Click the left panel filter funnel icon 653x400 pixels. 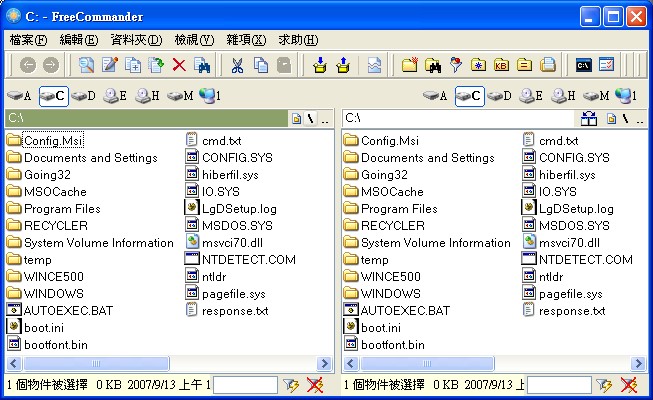coord(291,385)
